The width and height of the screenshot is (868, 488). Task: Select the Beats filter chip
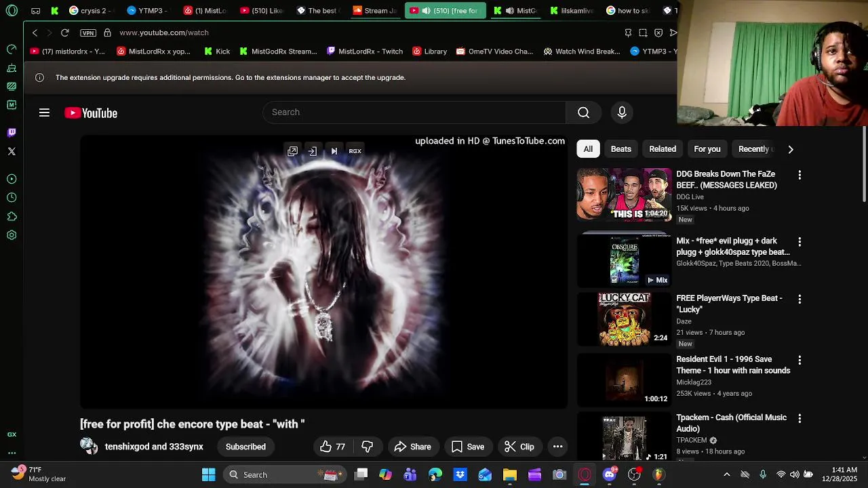click(621, 149)
